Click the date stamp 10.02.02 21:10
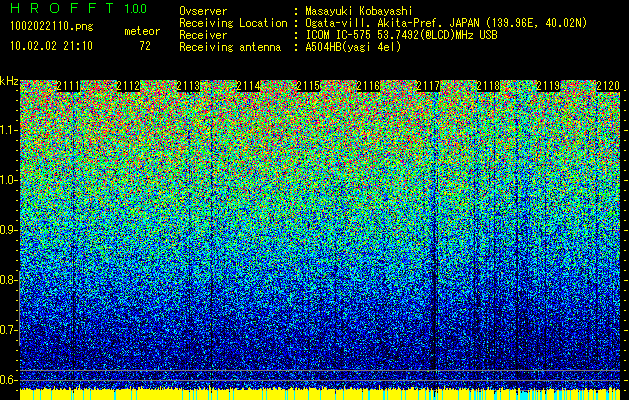629x400 pixels. pos(51,46)
